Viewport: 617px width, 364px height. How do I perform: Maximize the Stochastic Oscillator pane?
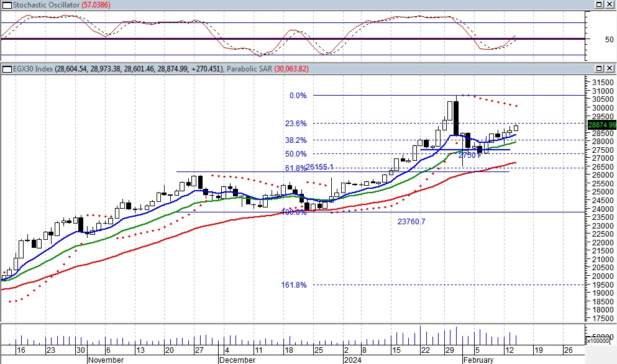coord(598,4)
